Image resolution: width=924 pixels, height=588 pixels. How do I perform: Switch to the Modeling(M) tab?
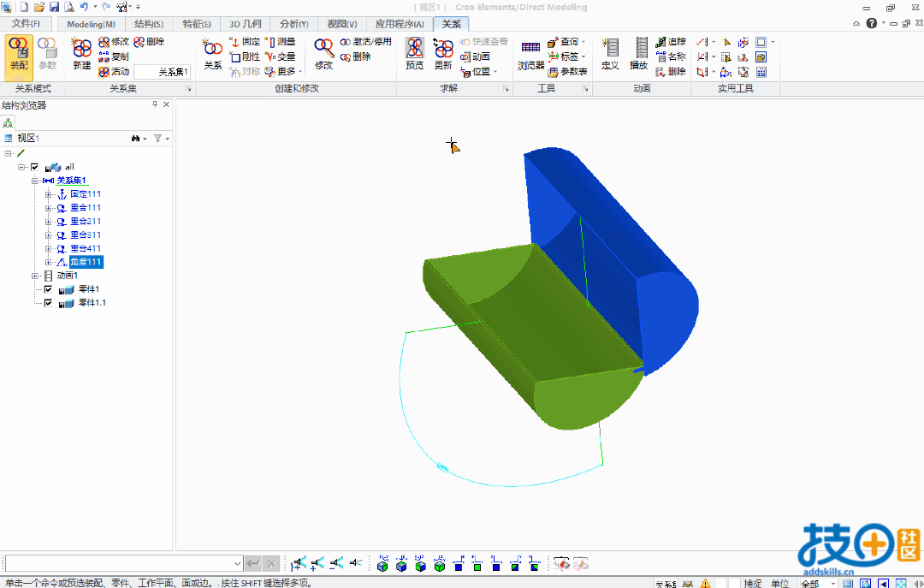91,24
